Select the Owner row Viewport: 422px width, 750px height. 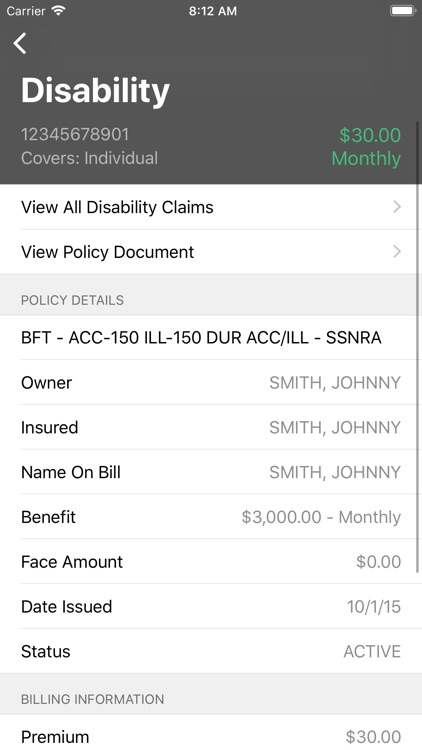pos(211,383)
